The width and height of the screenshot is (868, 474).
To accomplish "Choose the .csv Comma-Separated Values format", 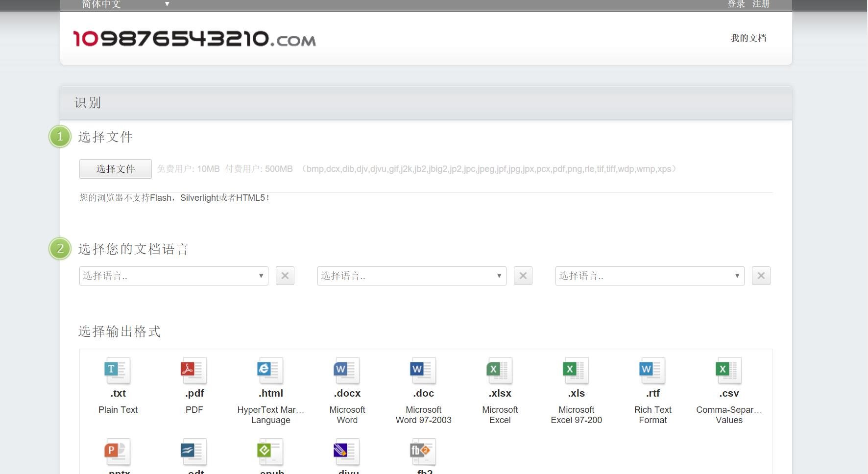I will tap(729, 371).
